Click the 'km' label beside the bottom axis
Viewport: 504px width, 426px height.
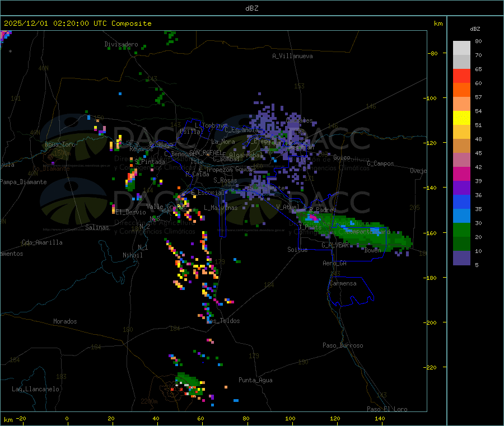pos(8,420)
